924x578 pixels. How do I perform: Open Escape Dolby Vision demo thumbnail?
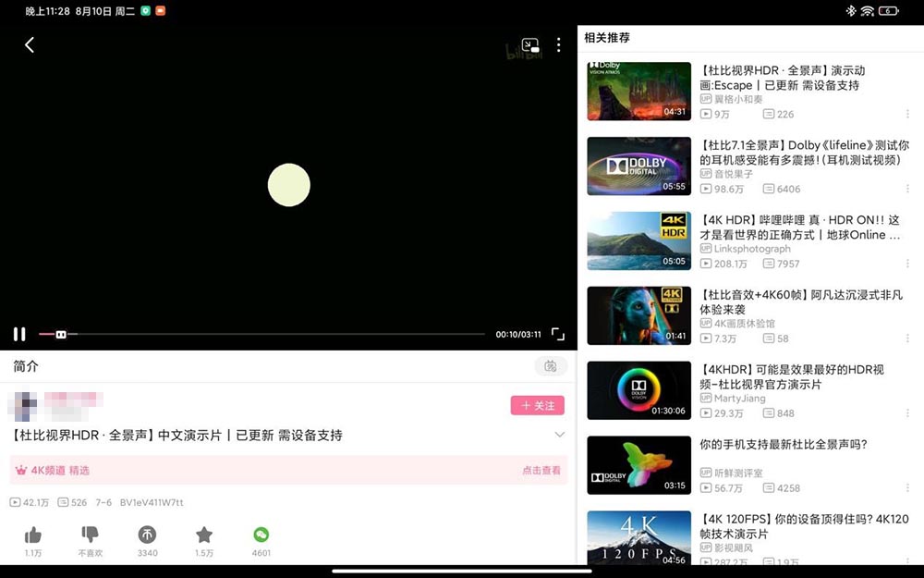(638, 92)
